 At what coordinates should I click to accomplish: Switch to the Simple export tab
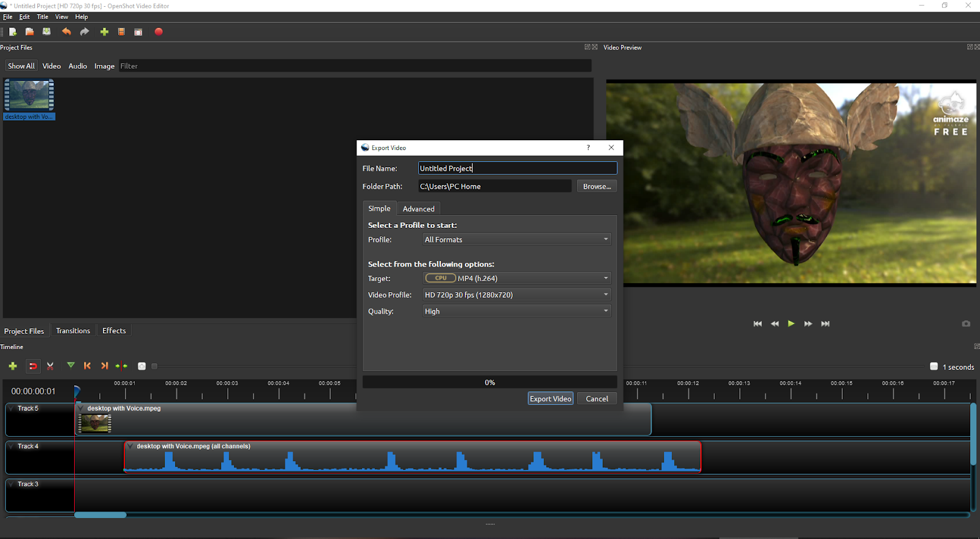(x=379, y=208)
